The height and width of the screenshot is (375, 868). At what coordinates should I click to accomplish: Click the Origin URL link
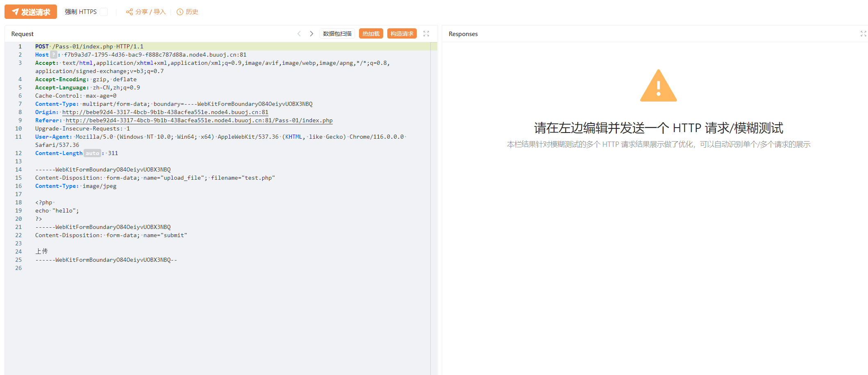tap(165, 112)
